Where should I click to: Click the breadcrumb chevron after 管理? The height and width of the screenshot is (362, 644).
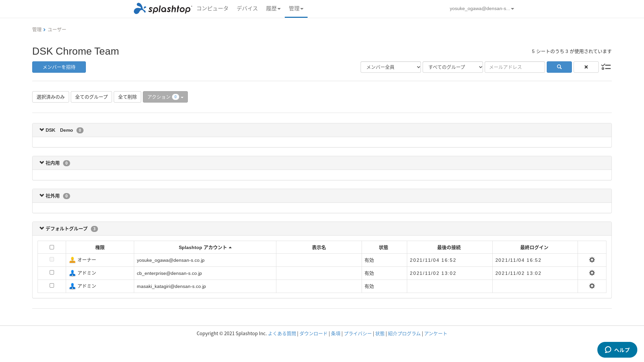[44, 29]
